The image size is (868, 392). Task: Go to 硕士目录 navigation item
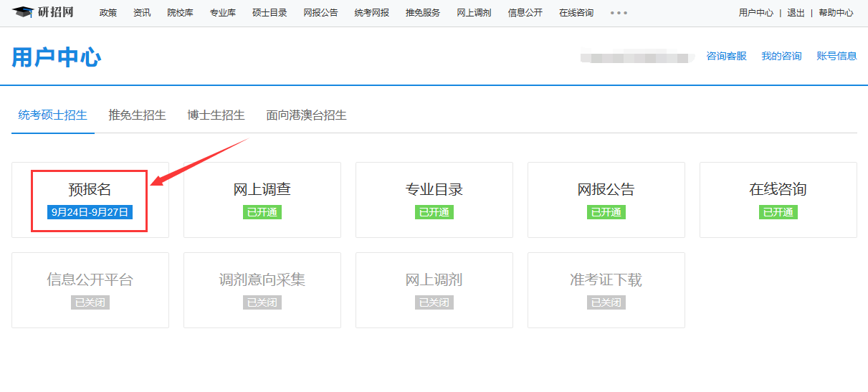pos(270,13)
